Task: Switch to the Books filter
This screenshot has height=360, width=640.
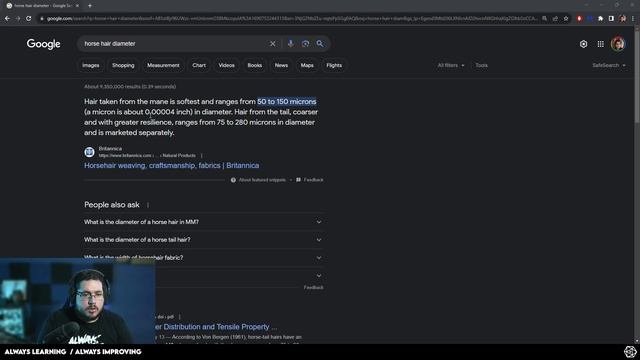Action: 255,65
